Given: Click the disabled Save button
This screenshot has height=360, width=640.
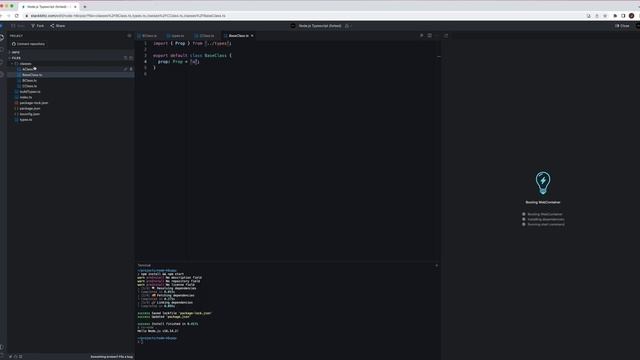Looking at the screenshot, I should pos(18,26).
